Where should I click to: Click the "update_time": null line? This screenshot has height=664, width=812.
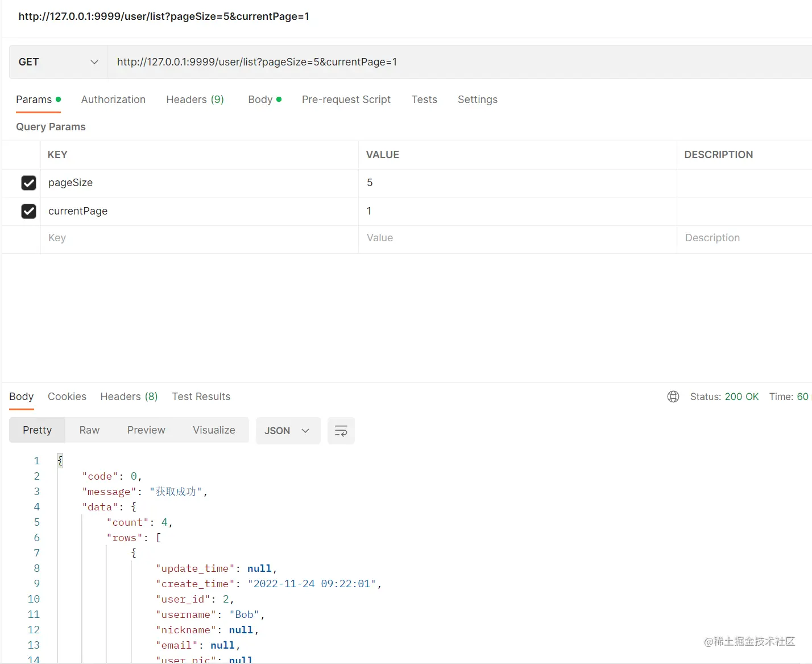point(216,568)
